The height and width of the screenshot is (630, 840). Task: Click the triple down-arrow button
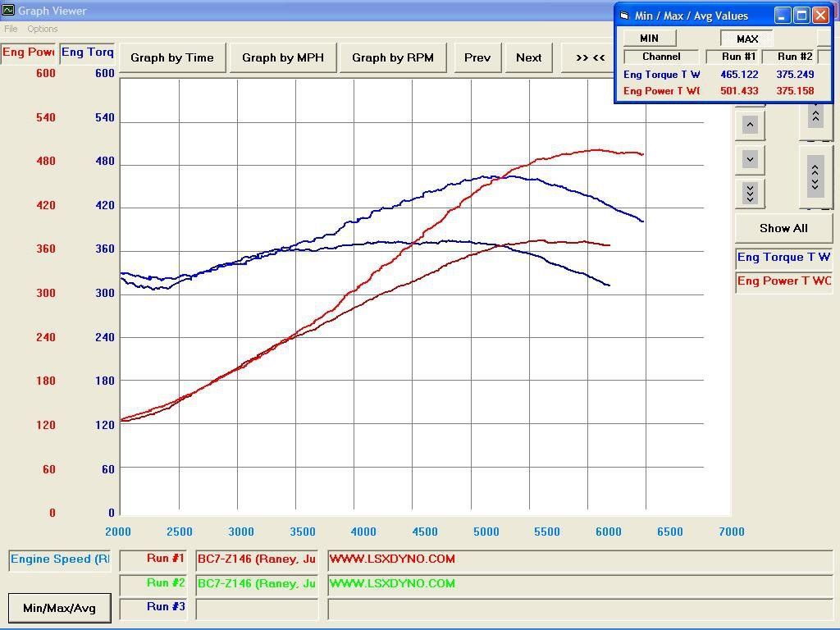tap(750, 193)
